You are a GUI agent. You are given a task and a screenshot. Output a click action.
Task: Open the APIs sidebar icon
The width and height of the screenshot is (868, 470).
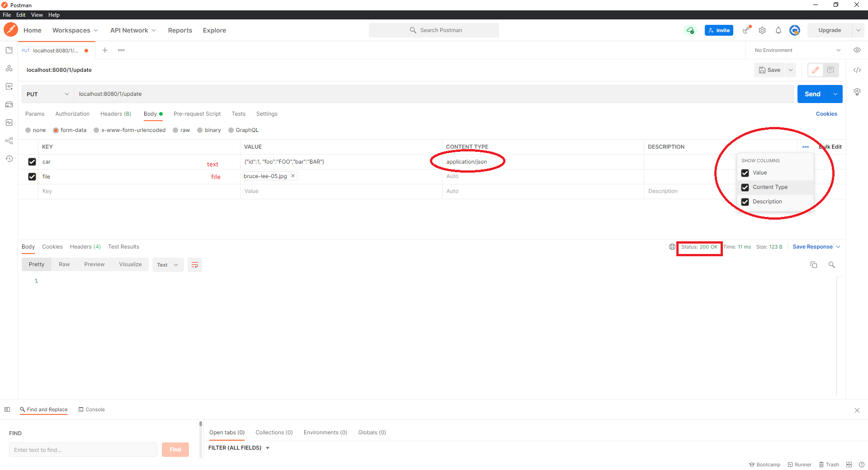tap(9, 68)
